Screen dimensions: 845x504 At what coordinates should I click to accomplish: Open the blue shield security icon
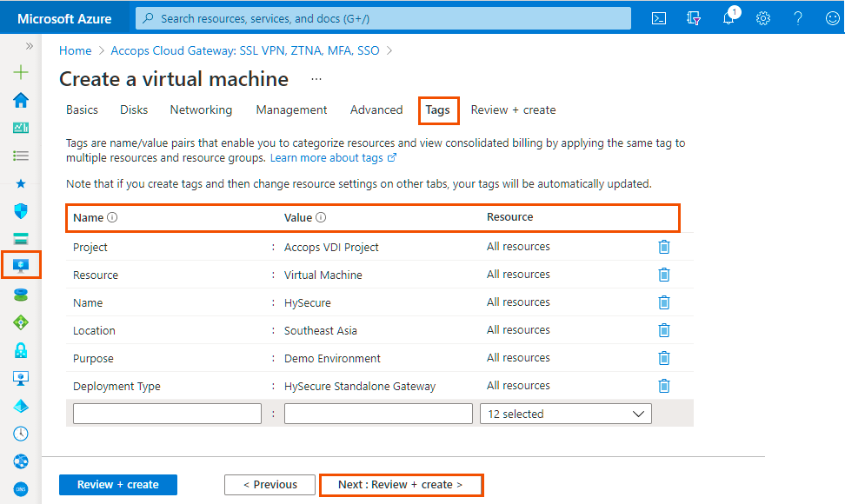pyautogui.click(x=21, y=211)
